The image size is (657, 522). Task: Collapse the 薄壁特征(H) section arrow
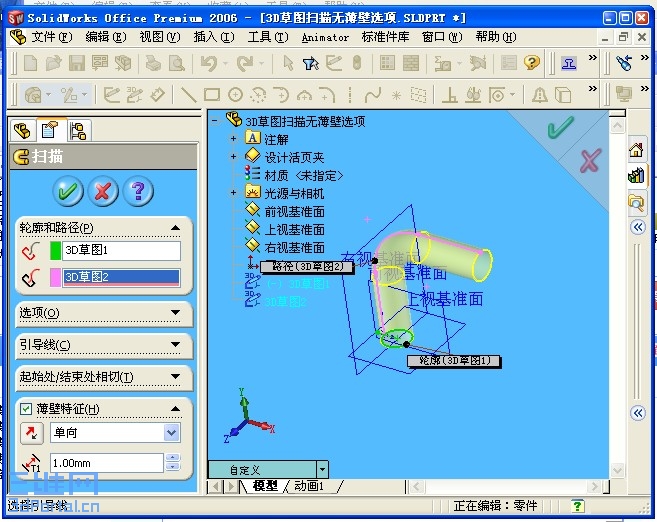pos(176,408)
